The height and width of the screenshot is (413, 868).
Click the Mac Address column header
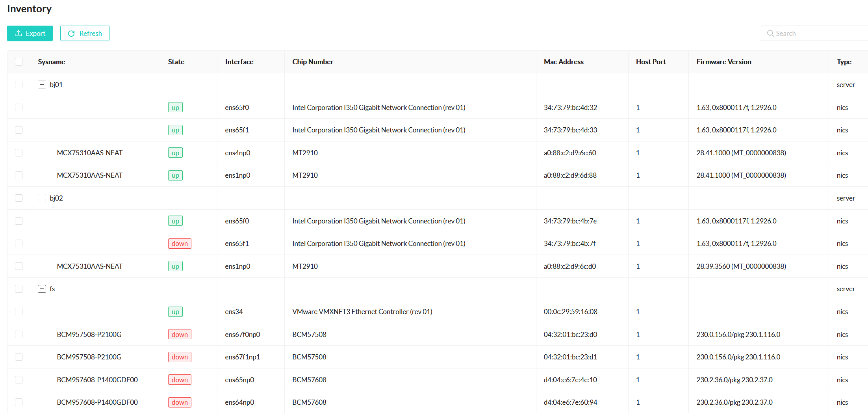(564, 62)
